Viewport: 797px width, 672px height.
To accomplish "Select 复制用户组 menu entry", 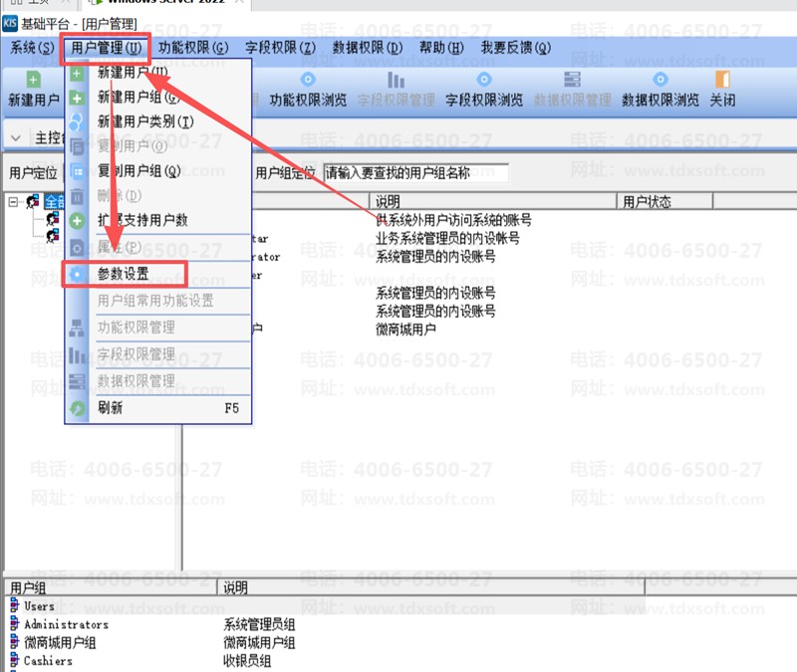I will point(138,171).
